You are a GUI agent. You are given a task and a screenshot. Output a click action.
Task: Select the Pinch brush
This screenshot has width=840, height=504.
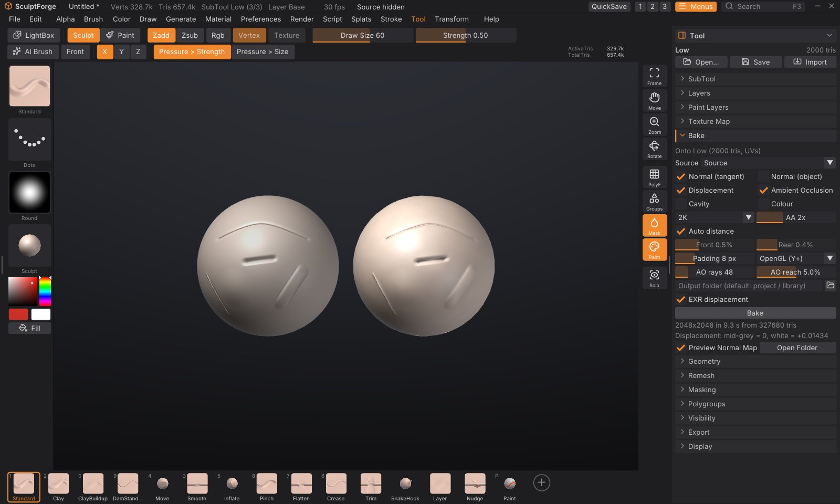(267, 487)
